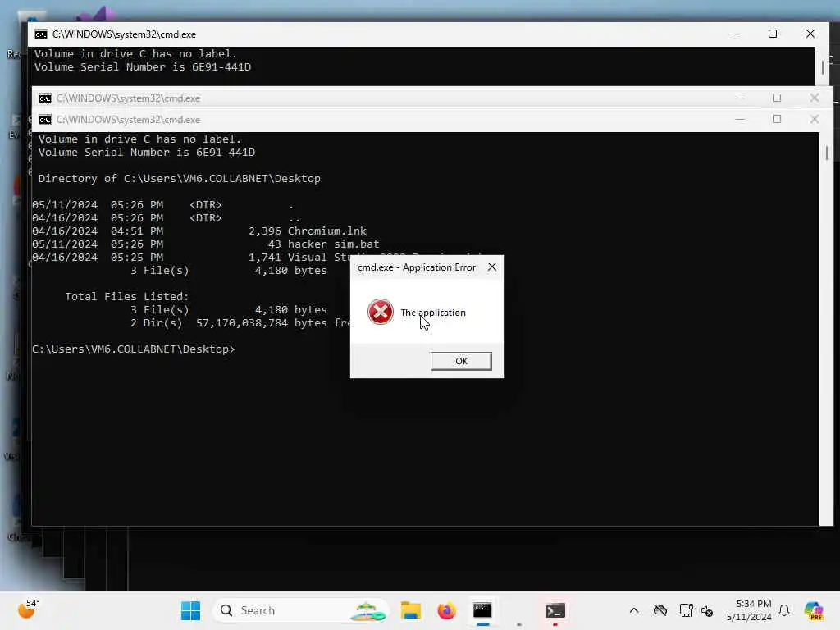Viewport: 840px width, 630px height.
Task: Close the front cmd.exe window
Action: 815,119
